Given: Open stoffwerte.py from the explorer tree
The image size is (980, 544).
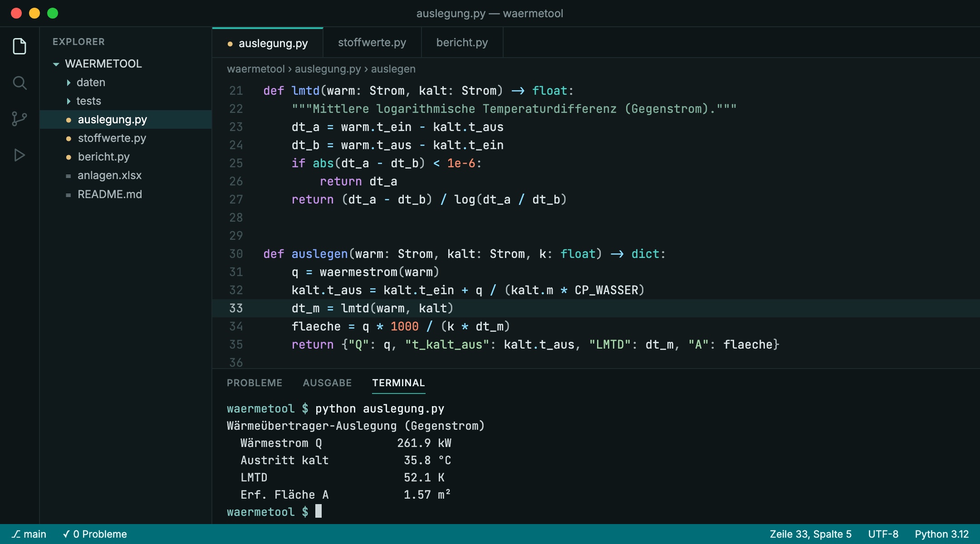Looking at the screenshot, I should click(x=126, y=138).
